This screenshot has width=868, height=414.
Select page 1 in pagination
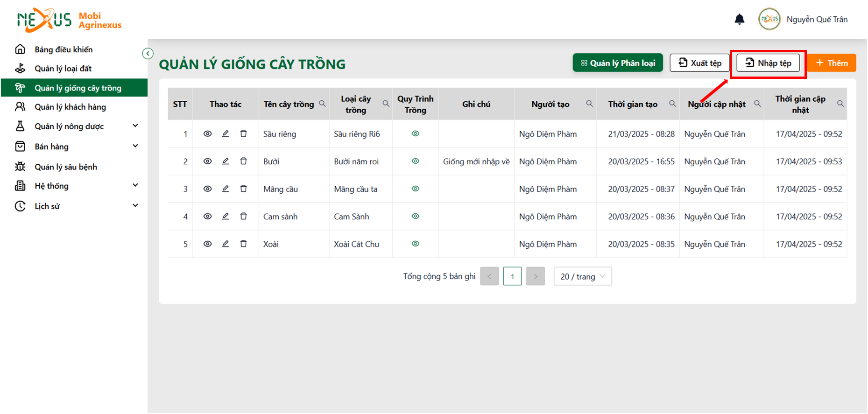click(512, 276)
